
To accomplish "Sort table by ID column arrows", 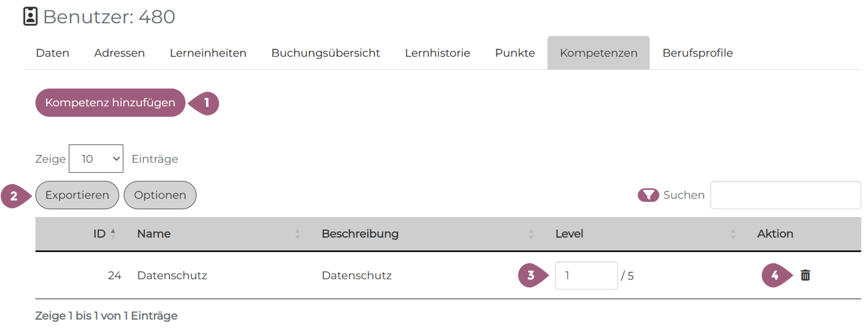I will (113, 234).
